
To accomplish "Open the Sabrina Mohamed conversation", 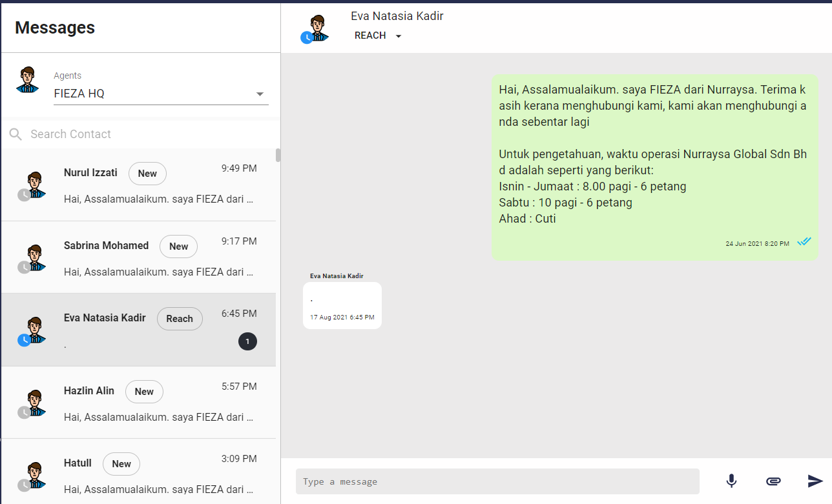I will (x=138, y=257).
